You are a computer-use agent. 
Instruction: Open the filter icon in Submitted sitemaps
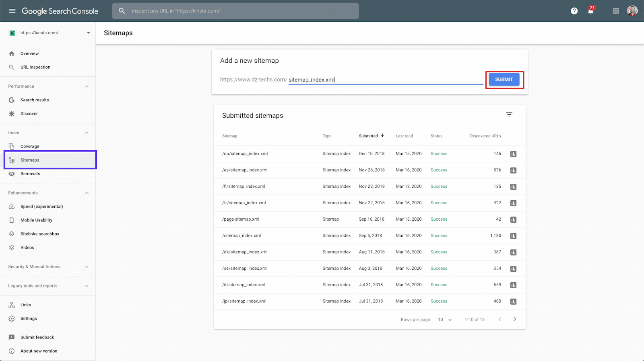click(x=509, y=115)
